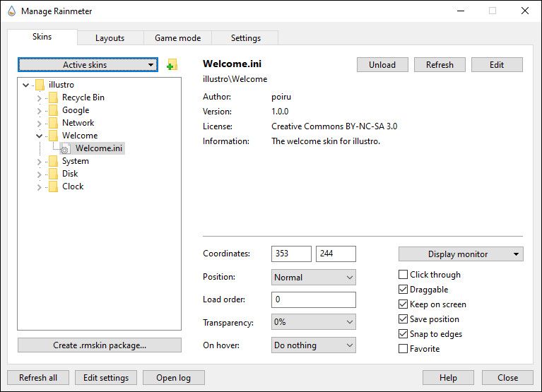
Task: Uncheck the Draggable option
Action: (403, 290)
